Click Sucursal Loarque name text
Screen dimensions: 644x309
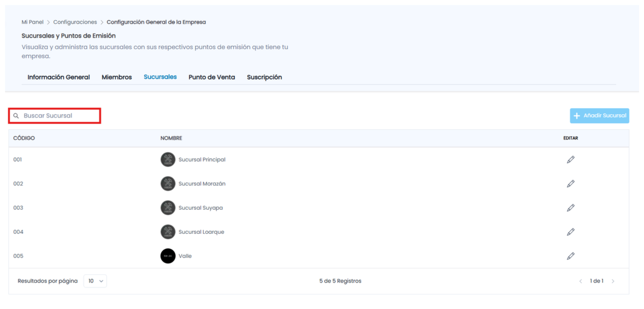pyautogui.click(x=201, y=232)
